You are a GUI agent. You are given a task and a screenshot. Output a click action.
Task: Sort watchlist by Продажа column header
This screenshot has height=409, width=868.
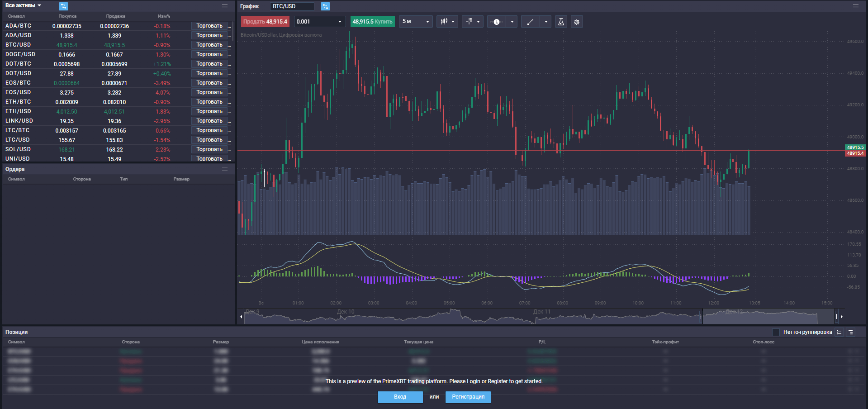tap(115, 16)
